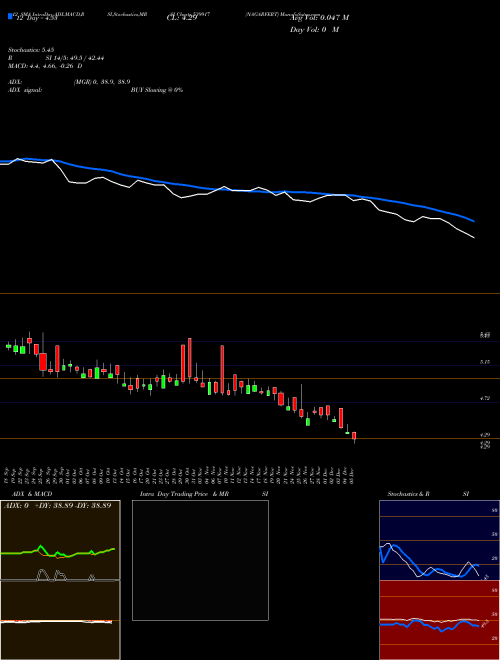The height and width of the screenshot is (660, 500).
Task: Open the blue Stochastics chart panel
Action: click(439, 540)
